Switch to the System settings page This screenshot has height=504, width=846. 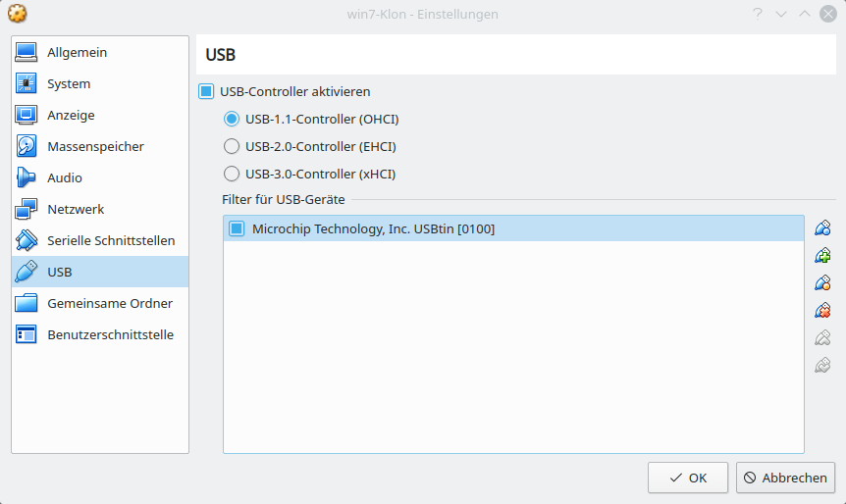pos(69,83)
